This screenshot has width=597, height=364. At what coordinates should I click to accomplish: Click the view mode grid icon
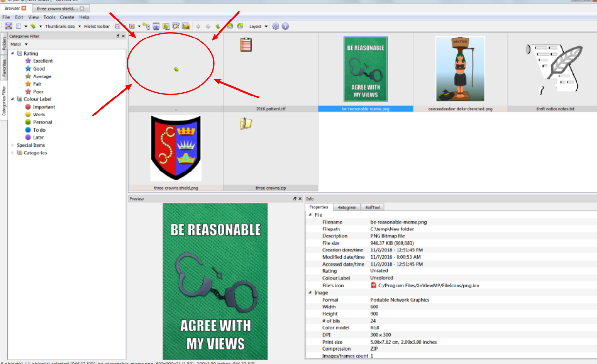pyautogui.click(x=19, y=26)
